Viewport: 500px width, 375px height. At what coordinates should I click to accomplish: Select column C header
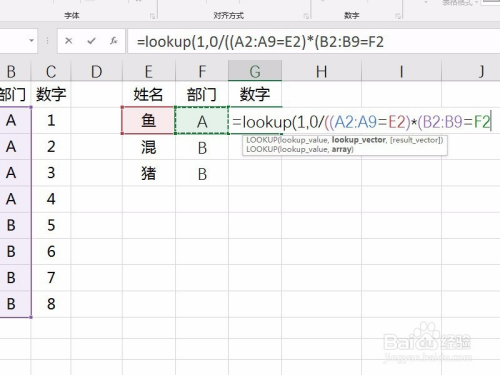tap(51, 71)
